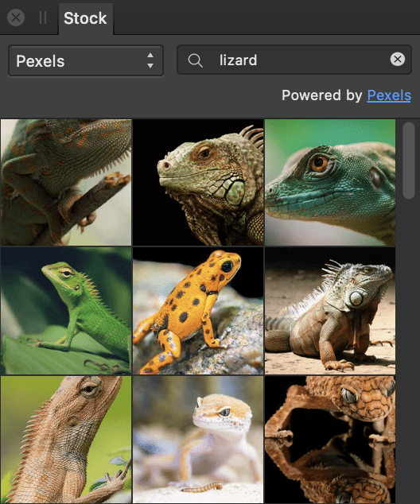The width and height of the screenshot is (420, 504).
Task: Pick the bright green lizard on leaf
Action: (66, 311)
